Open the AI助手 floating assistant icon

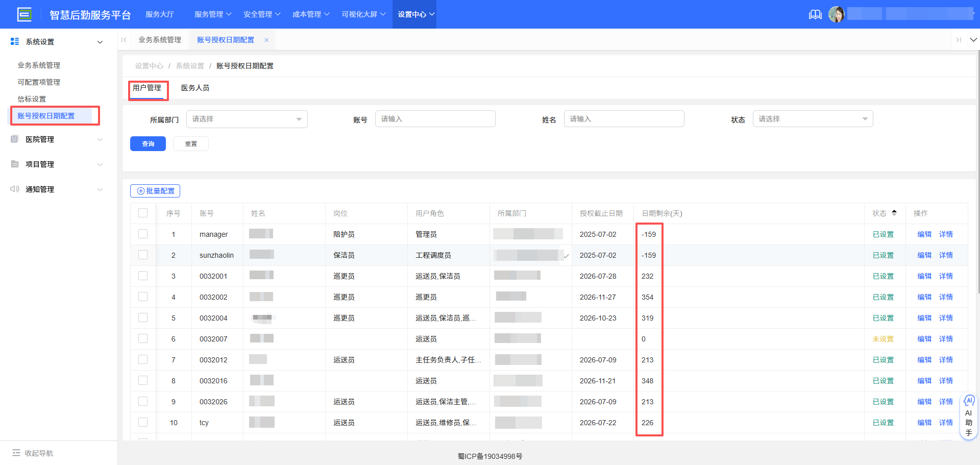(969, 401)
